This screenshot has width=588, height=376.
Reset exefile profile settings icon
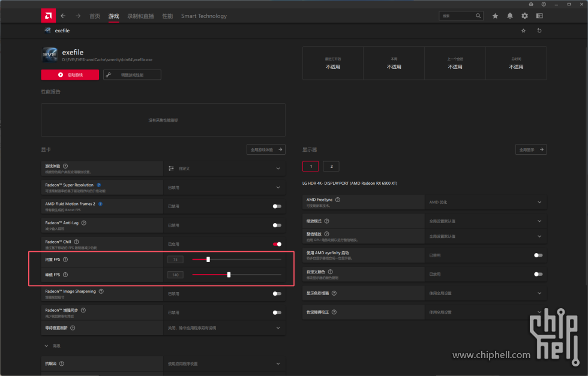tap(539, 31)
